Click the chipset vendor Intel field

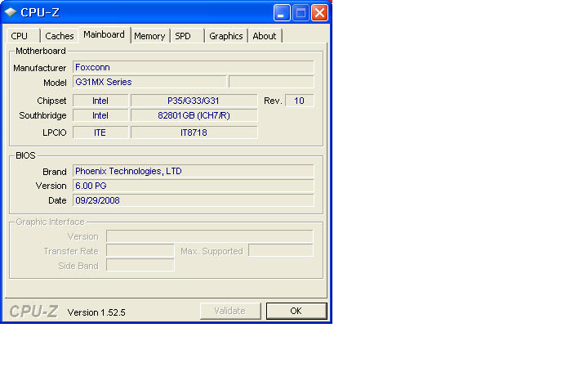(x=100, y=101)
